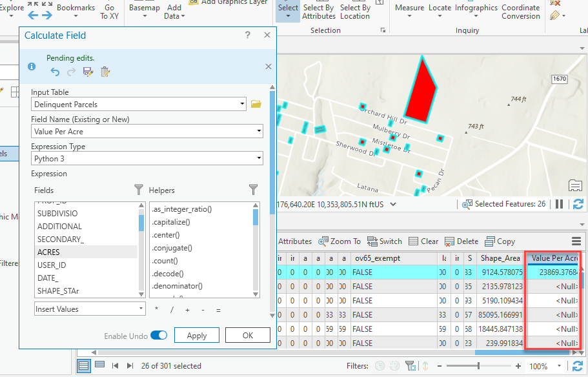Open Field Name dropdown Value Per Acre
This screenshot has height=377, width=588.
(x=147, y=131)
